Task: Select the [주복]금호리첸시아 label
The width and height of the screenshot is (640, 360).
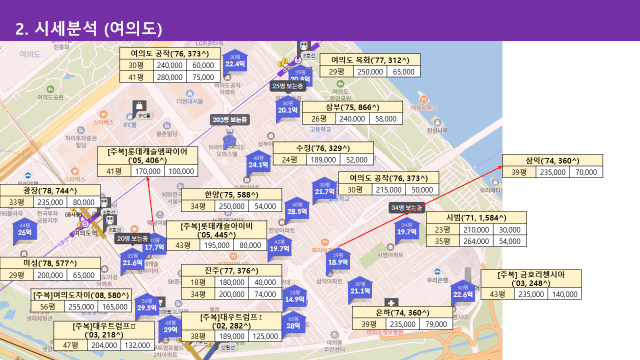Action: [531, 279]
